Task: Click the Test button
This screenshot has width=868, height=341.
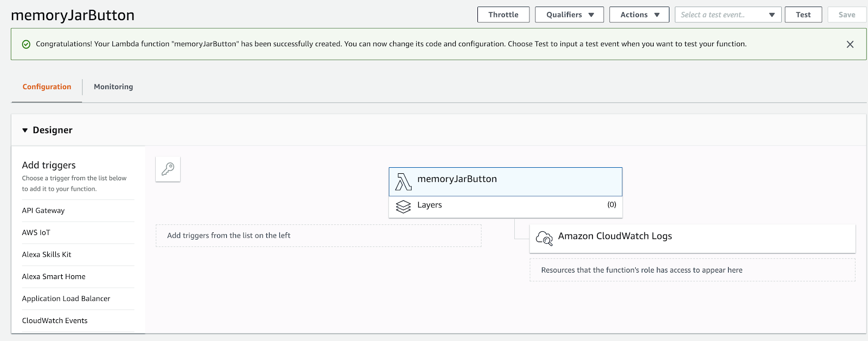Action: tap(803, 15)
